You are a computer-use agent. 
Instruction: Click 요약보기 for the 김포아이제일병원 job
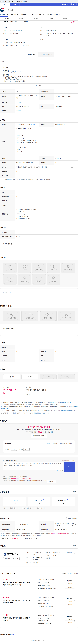pyautogui.click(x=70, y=619)
